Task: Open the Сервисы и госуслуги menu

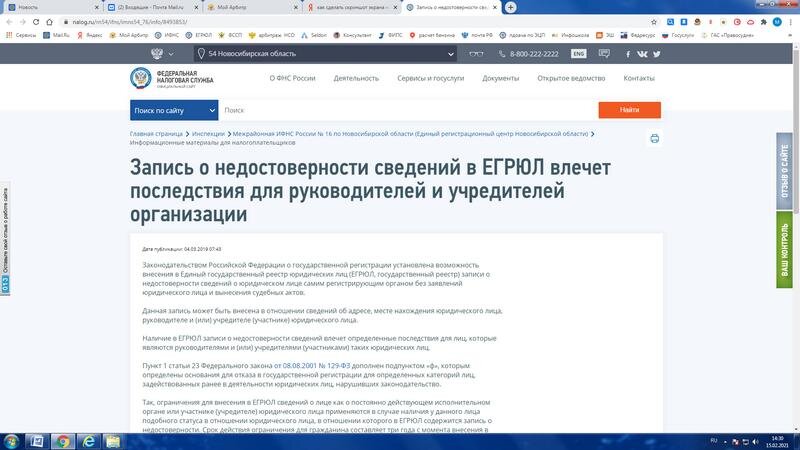Action: (x=431, y=78)
